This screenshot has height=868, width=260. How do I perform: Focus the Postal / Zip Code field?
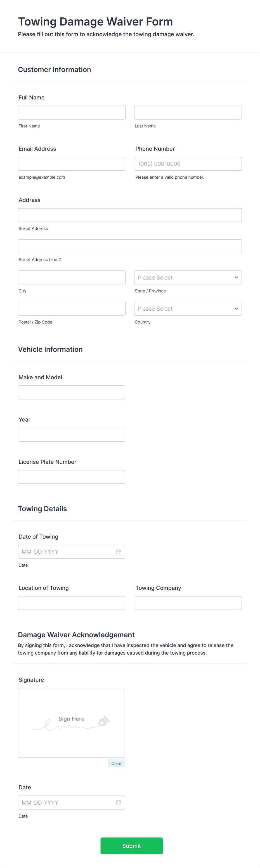(72, 308)
